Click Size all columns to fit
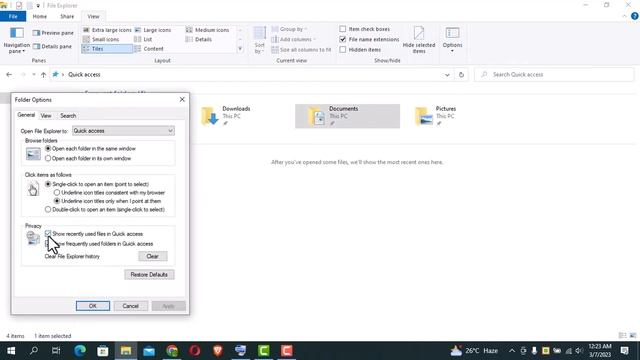 pos(301,49)
